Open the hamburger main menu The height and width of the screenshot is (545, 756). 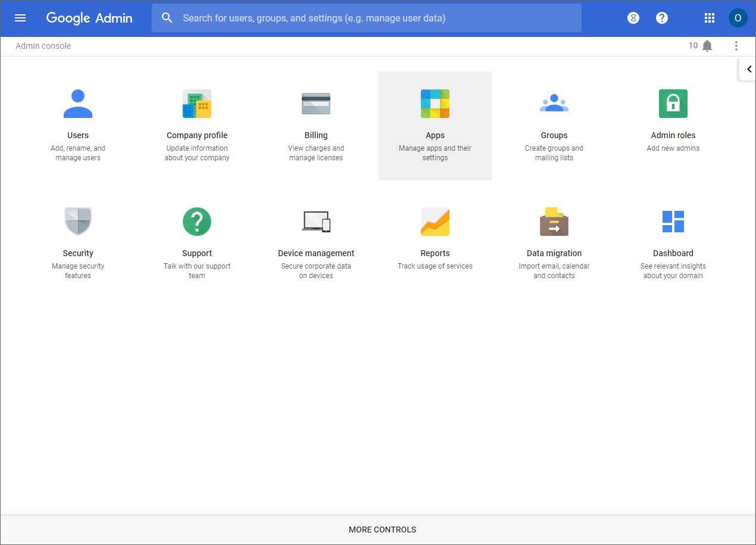[x=20, y=18]
